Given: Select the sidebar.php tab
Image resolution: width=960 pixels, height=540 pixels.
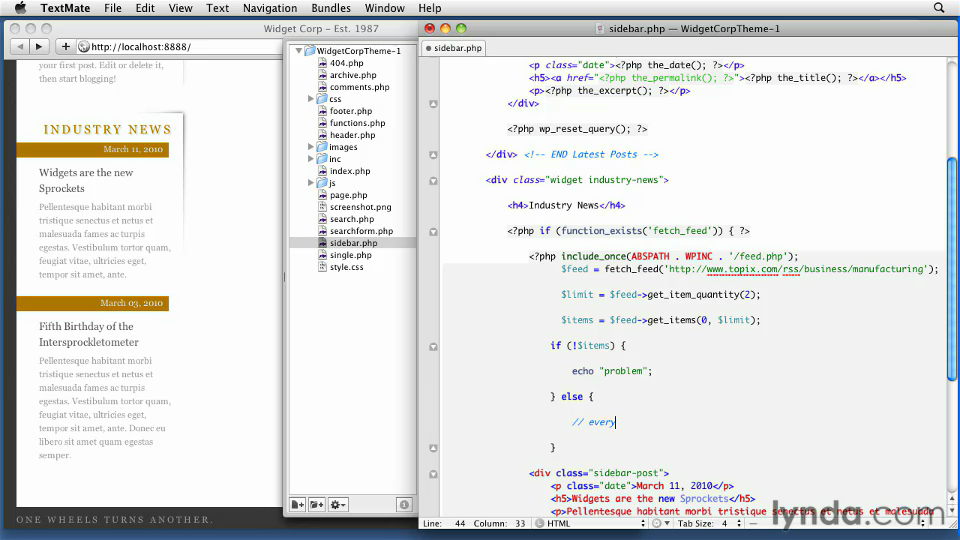Looking at the screenshot, I should click(454, 48).
